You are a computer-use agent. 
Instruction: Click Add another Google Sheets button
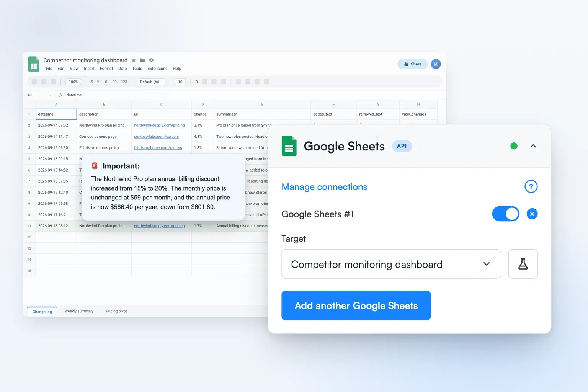(356, 305)
